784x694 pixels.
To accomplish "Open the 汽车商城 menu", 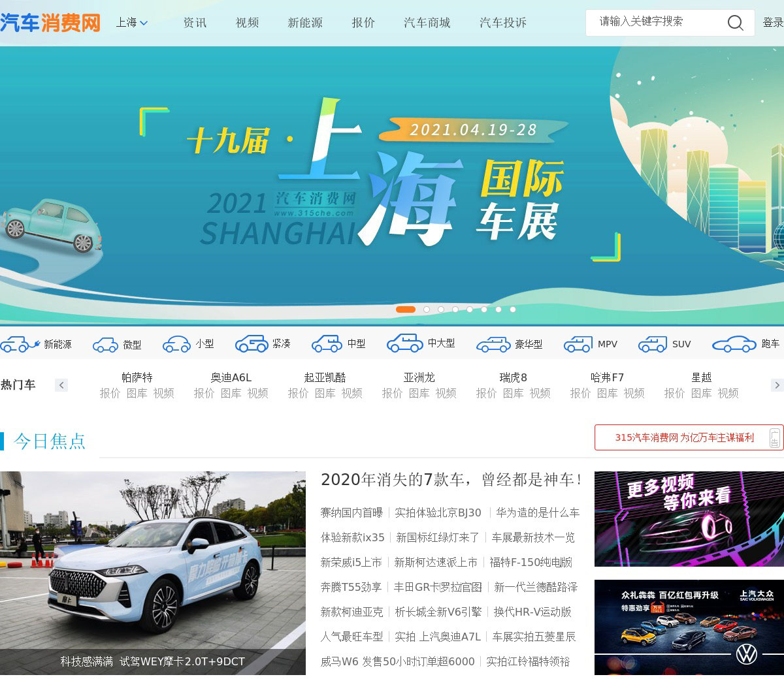I will click(427, 23).
